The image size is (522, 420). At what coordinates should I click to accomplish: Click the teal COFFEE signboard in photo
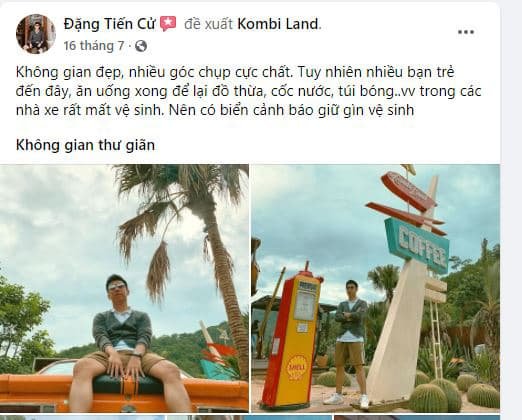click(417, 245)
